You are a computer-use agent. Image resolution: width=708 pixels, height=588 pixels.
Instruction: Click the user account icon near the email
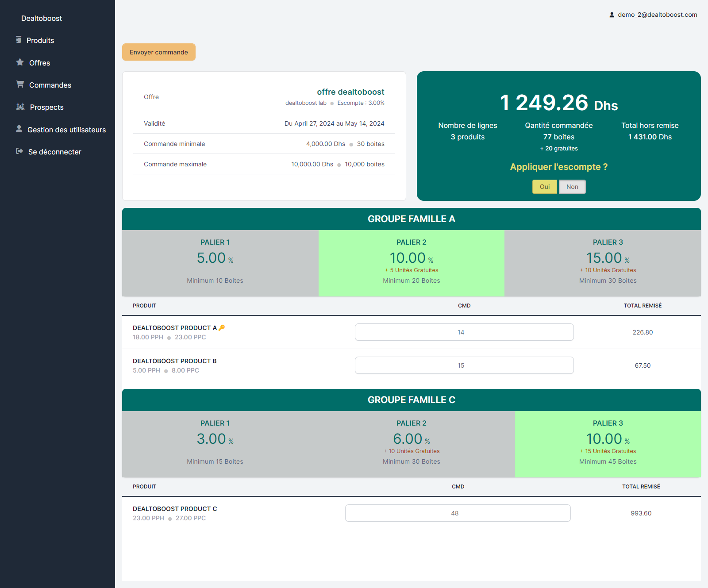612,15
